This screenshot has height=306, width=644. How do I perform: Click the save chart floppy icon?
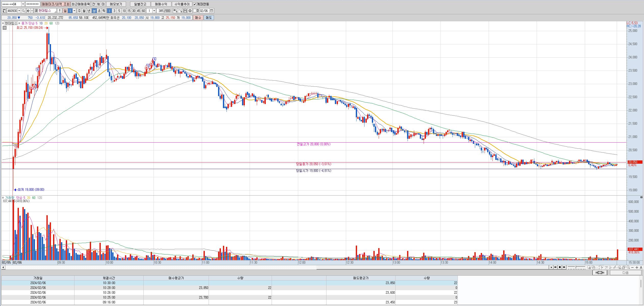(185, 11)
